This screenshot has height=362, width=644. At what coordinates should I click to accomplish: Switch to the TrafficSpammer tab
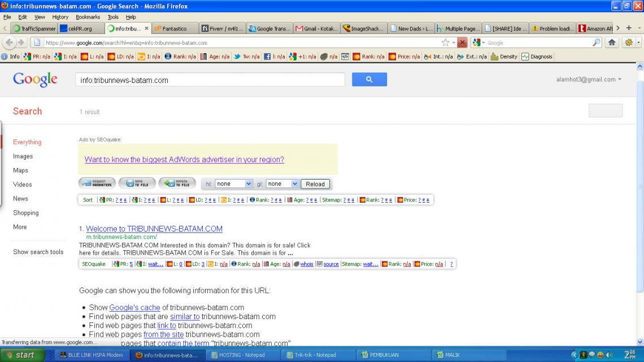34,28
